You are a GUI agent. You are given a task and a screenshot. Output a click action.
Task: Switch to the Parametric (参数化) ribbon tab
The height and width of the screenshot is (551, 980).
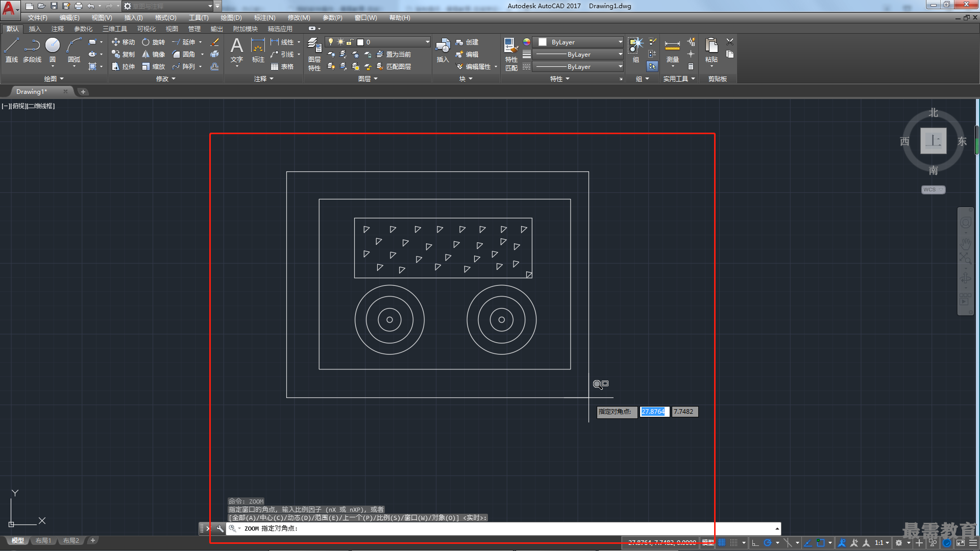point(83,29)
